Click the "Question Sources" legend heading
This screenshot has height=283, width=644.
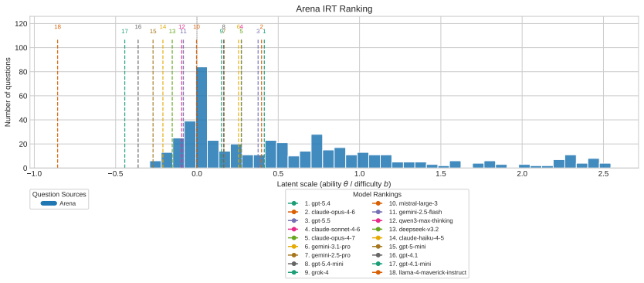59,195
